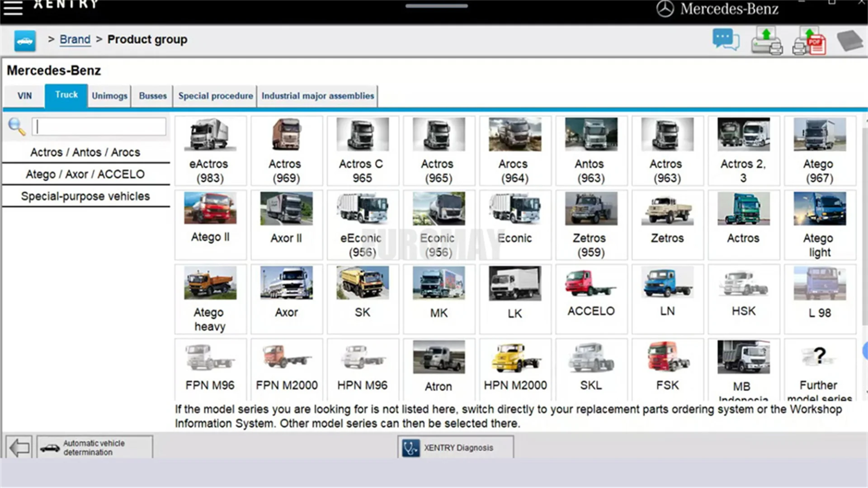
Task: Select the MK truck
Action: point(439,299)
